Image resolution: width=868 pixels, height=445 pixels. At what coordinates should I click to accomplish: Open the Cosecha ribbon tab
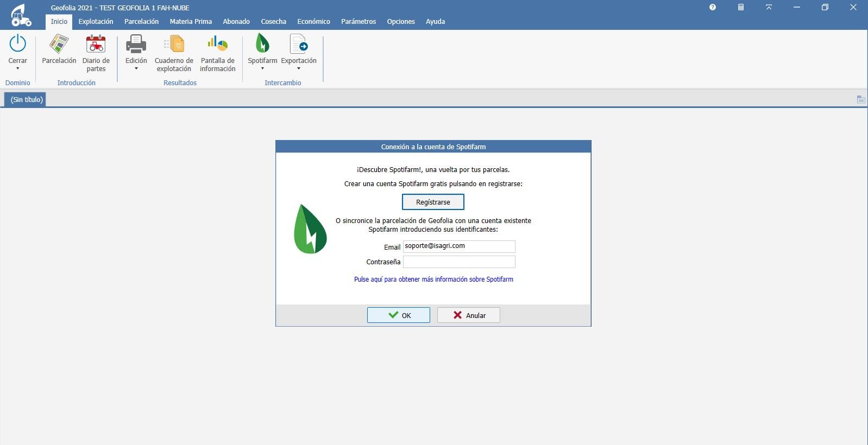coord(273,22)
